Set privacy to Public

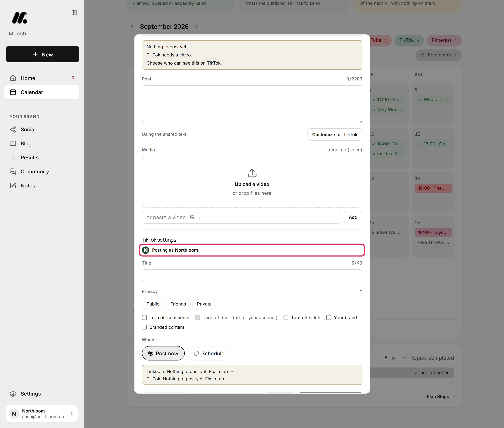pyautogui.click(x=153, y=304)
